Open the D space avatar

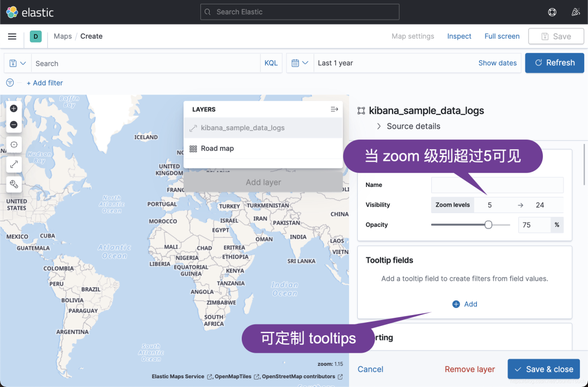pos(35,37)
